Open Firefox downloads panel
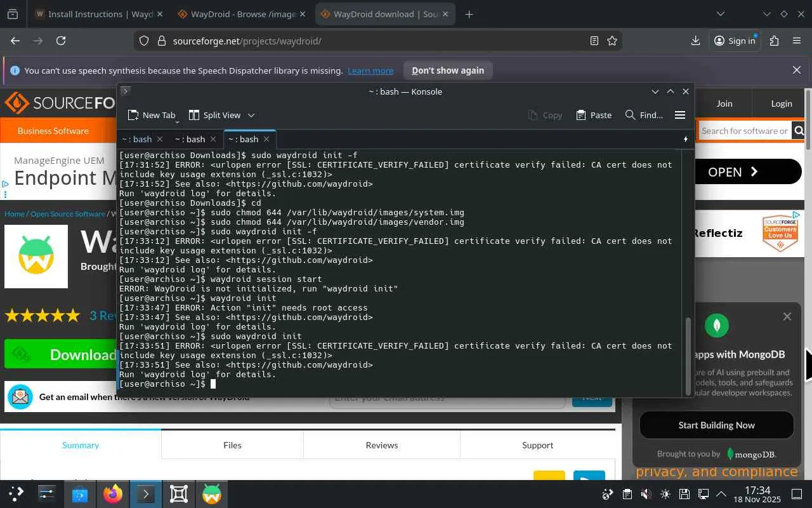The image size is (812, 508). pos(695,41)
